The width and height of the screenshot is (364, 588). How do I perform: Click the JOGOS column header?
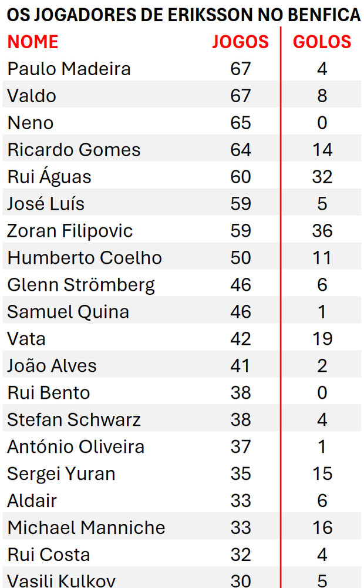pos(240,42)
